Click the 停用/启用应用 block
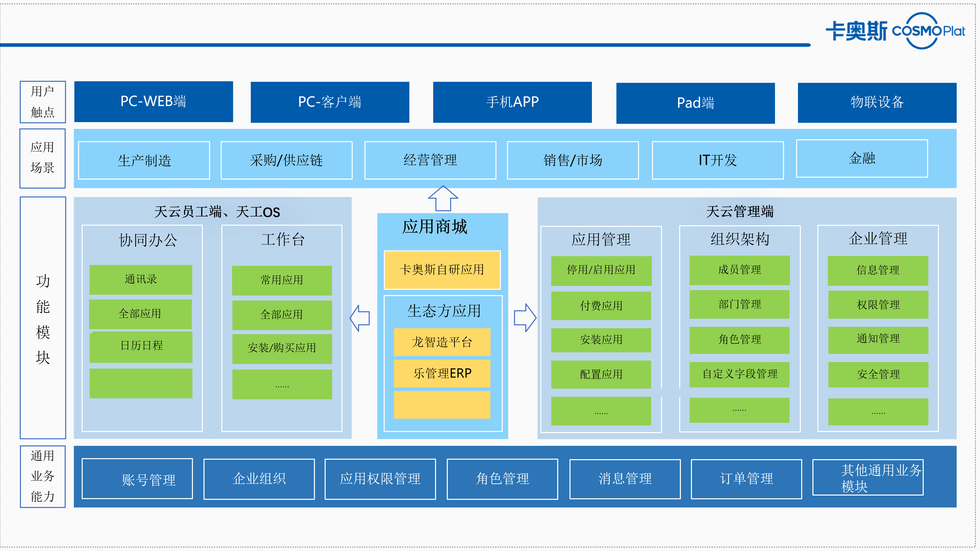The height and width of the screenshot is (551, 980). click(x=601, y=271)
